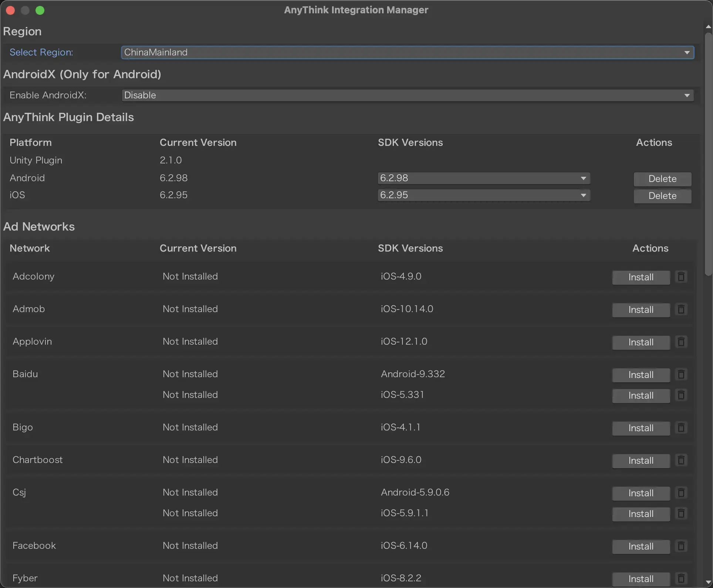Install the Admob network

[641, 310]
